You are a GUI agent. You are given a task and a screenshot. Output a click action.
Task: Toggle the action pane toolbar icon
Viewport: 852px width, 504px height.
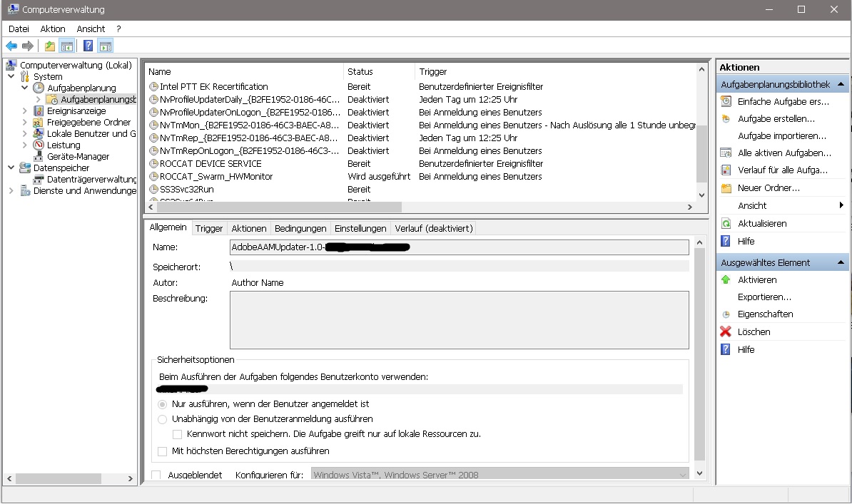pos(106,46)
